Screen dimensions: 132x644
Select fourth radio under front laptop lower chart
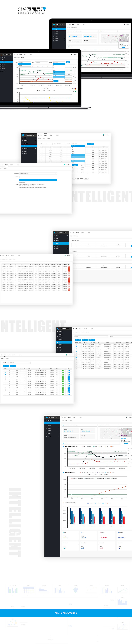[52, 90]
